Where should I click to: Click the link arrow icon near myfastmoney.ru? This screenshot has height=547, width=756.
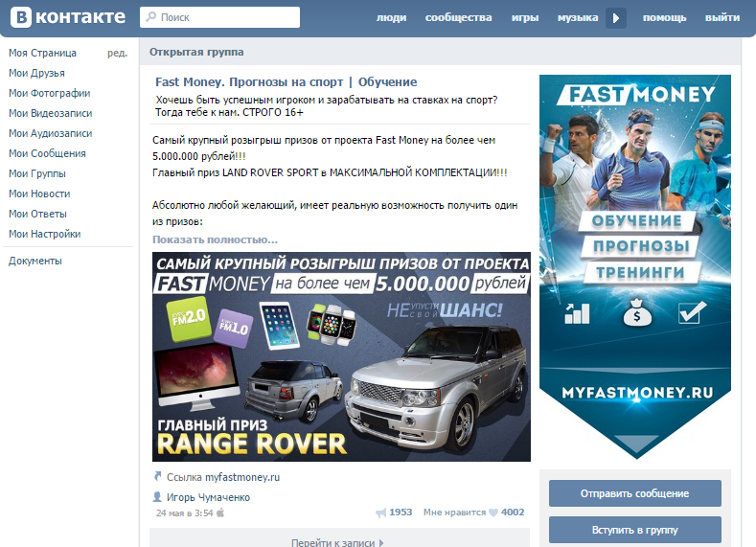click(x=158, y=477)
